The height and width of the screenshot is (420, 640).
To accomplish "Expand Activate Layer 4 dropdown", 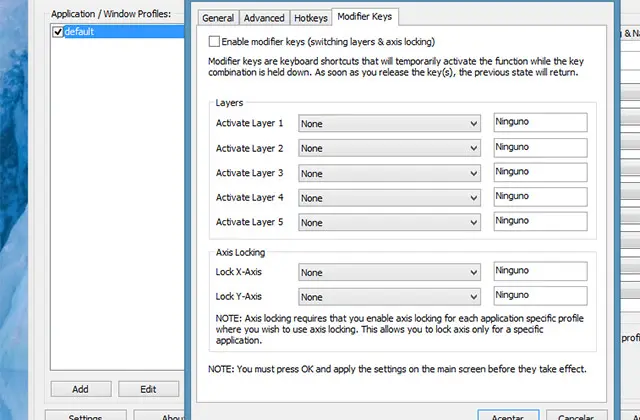I will pos(390,197).
